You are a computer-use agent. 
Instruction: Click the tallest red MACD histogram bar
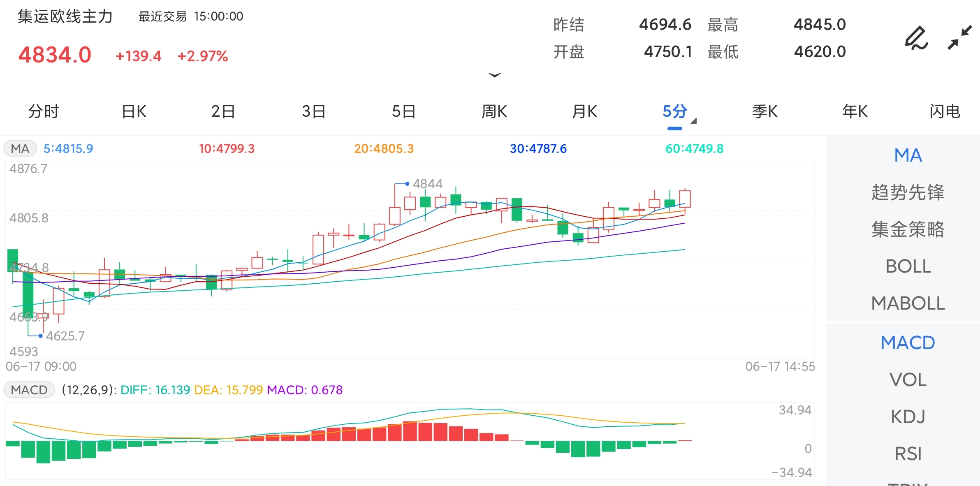[410, 431]
